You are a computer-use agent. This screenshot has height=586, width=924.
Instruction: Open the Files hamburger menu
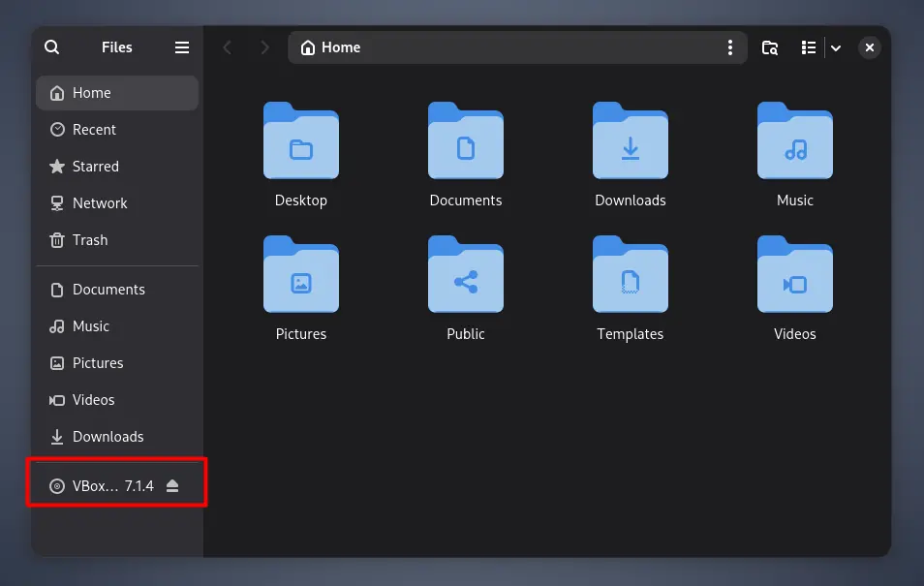[x=182, y=47]
